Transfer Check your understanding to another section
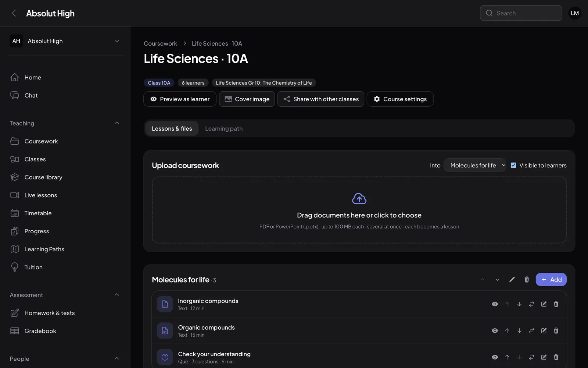Image resolution: width=588 pixels, height=368 pixels. point(531,357)
